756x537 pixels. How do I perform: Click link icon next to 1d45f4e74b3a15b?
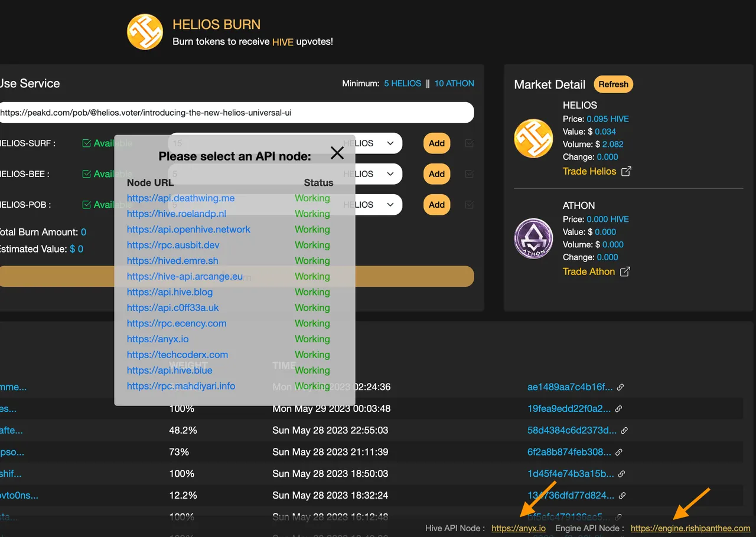[621, 473]
